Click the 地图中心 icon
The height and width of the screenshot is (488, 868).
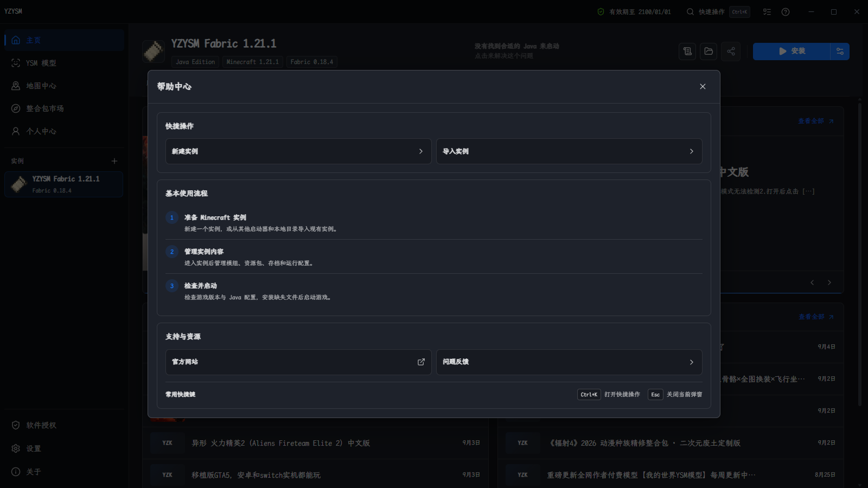(16, 86)
